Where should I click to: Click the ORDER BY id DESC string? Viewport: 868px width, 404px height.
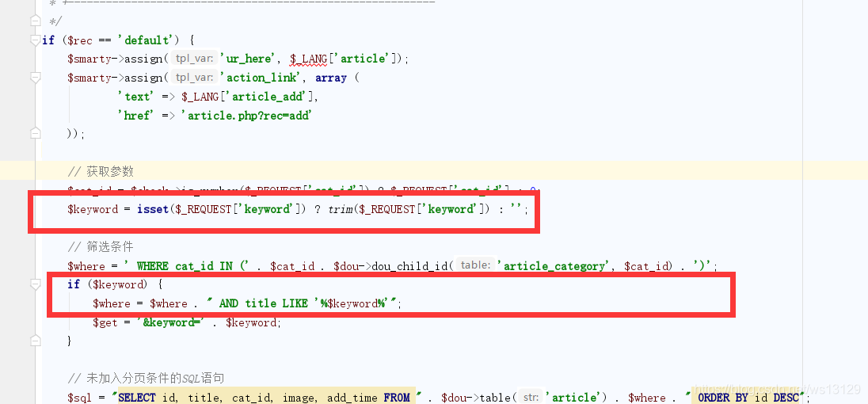click(x=744, y=398)
